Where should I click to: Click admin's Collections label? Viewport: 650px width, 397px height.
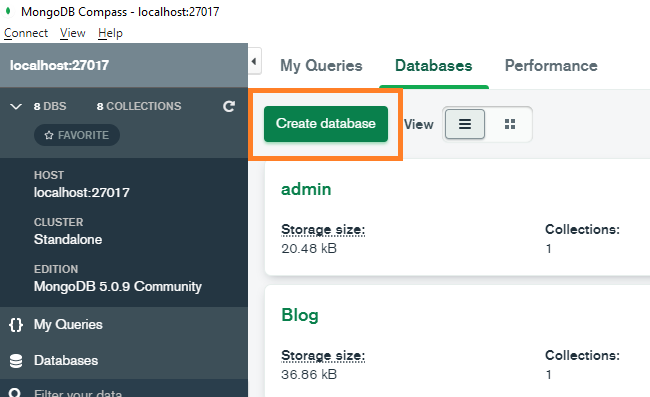point(582,229)
